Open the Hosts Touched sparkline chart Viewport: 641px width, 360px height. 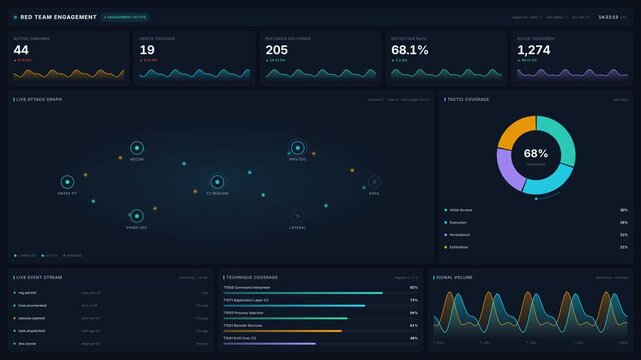[195, 74]
